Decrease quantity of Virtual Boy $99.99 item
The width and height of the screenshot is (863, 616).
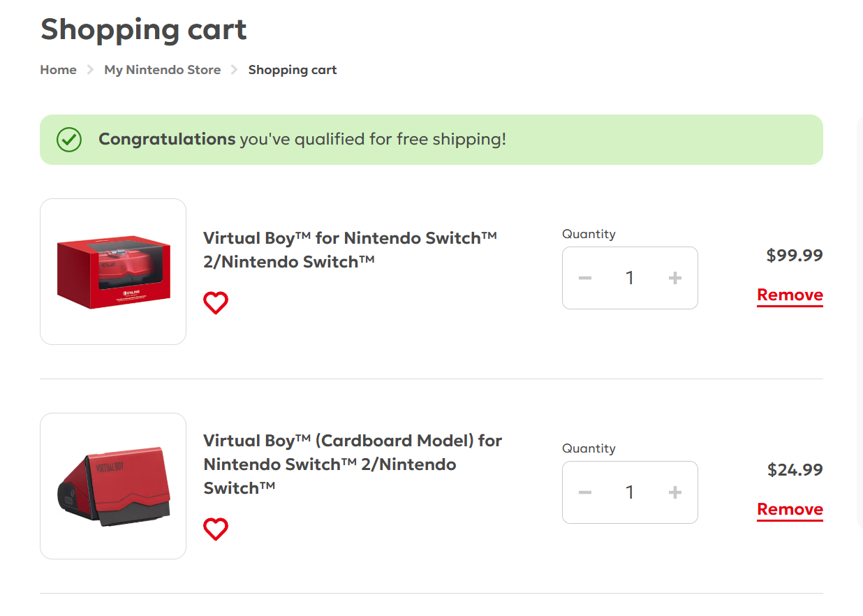coord(585,278)
